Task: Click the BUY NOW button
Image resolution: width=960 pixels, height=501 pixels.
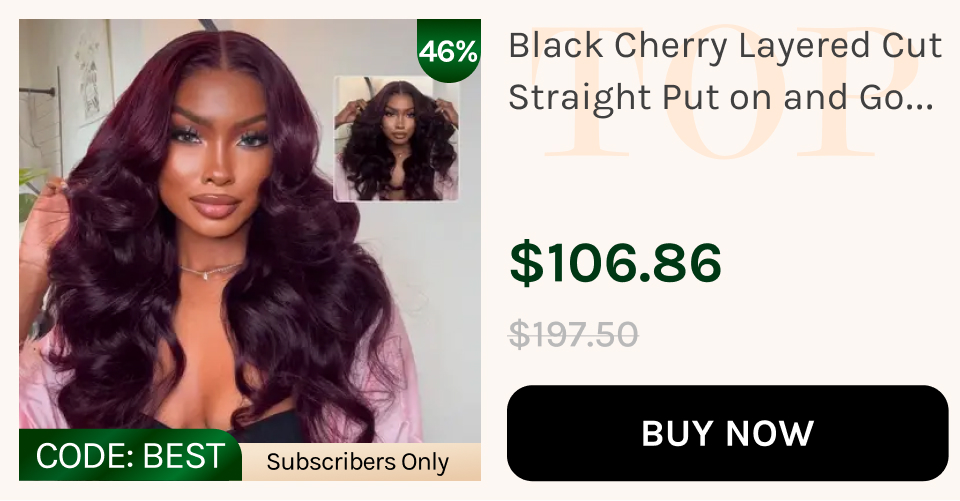Action: 727,433
